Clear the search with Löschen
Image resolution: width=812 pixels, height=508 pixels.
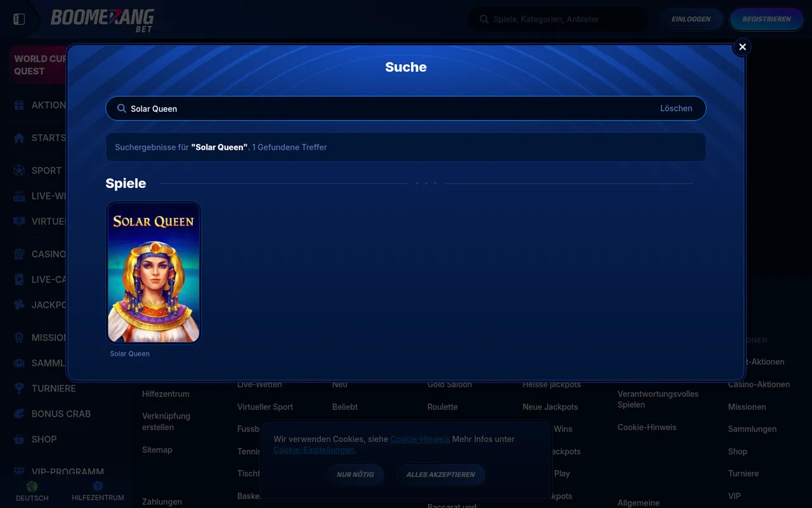click(x=676, y=109)
